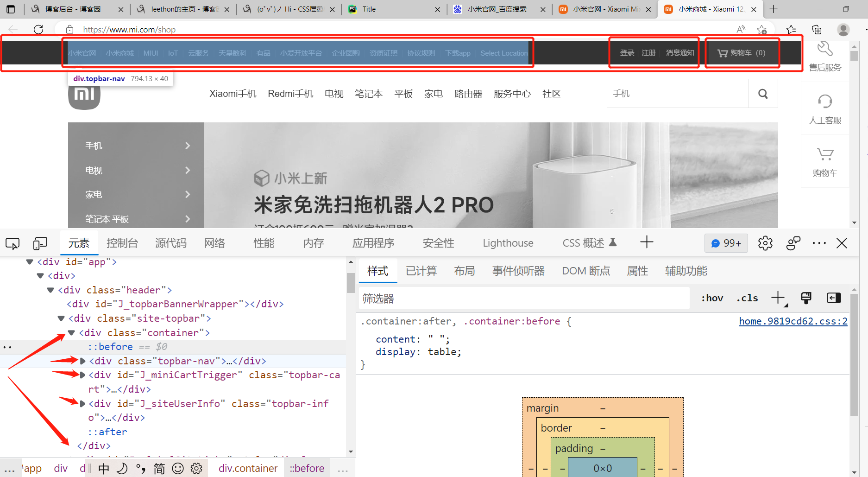Viewport: 868px width, 477px height.
Task: Open the 售后服务 sidebar item
Action: tap(825, 57)
